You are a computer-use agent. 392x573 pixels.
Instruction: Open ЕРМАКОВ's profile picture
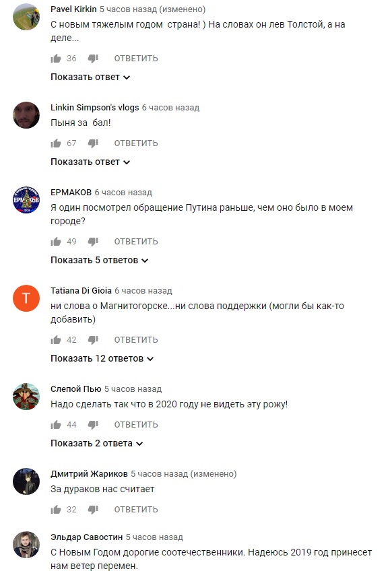coord(26,200)
